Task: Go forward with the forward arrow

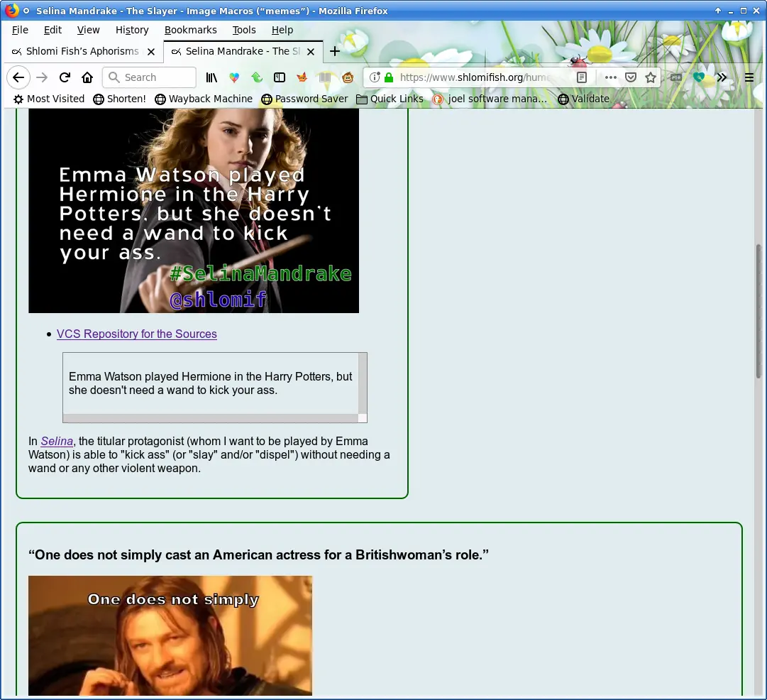Action: tap(42, 77)
